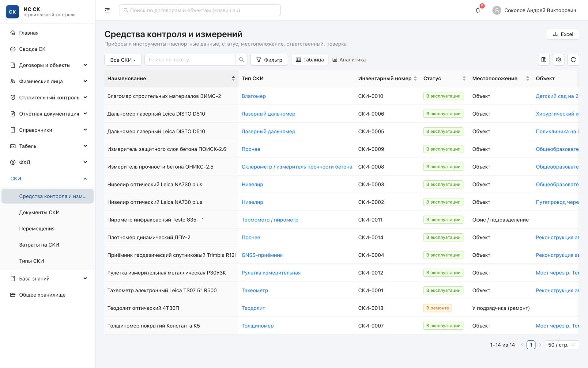Open Сводка СК in sidebar

pyautogui.click(x=47, y=49)
